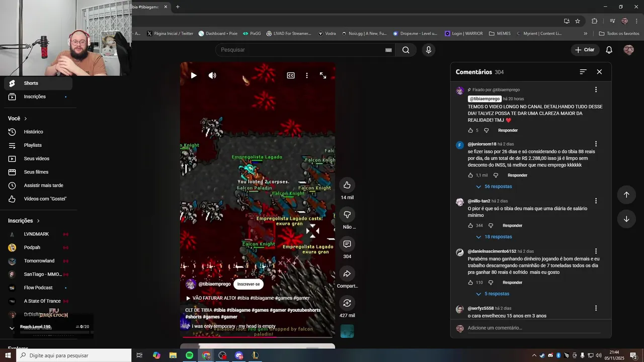Expand the bookmarks overflow chevron

[585, 34]
